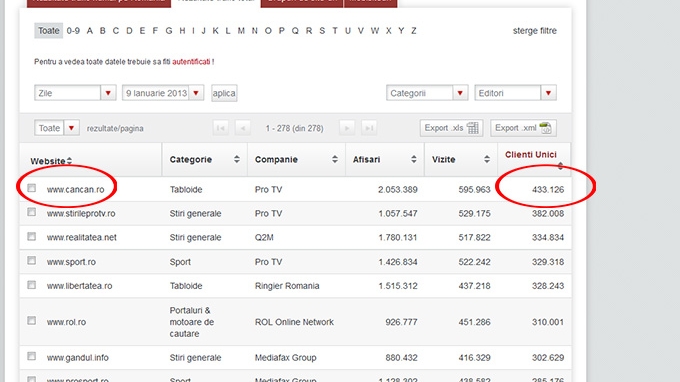The width and height of the screenshot is (680, 382).
Task: Go to first page arrow
Action: click(x=221, y=128)
